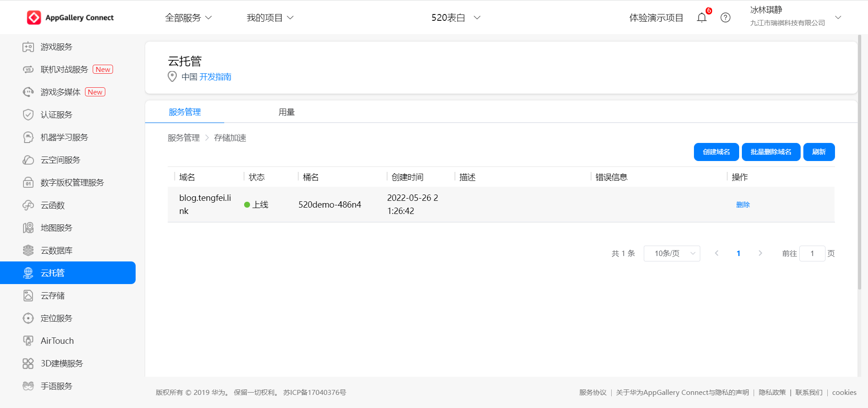The image size is (868, 408).
Task: Click the 域名 column header
Action: 187,177
